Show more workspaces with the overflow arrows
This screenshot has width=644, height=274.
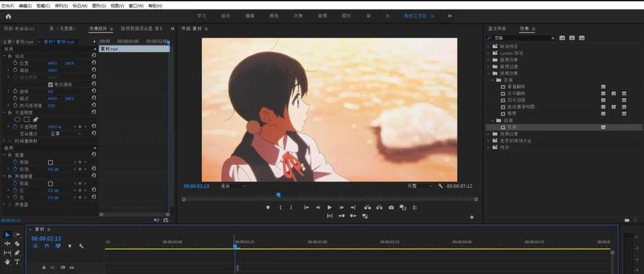449,16
